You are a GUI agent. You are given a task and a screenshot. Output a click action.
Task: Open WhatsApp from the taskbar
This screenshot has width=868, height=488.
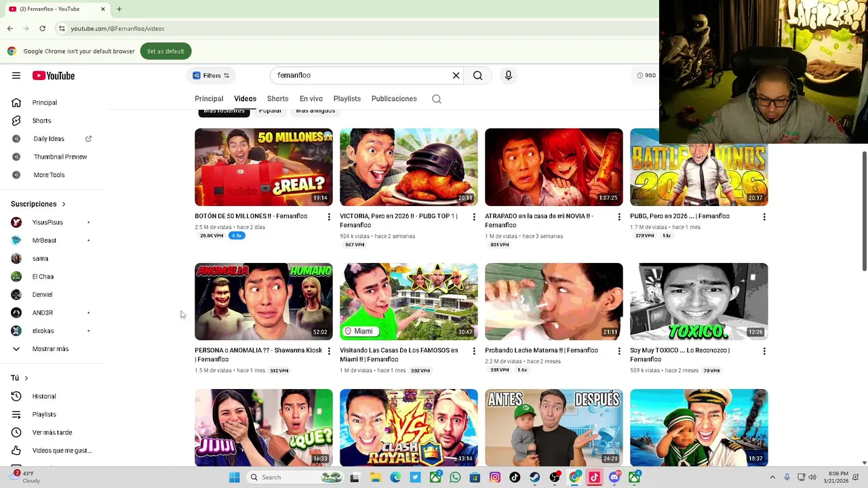click(455, 477)
